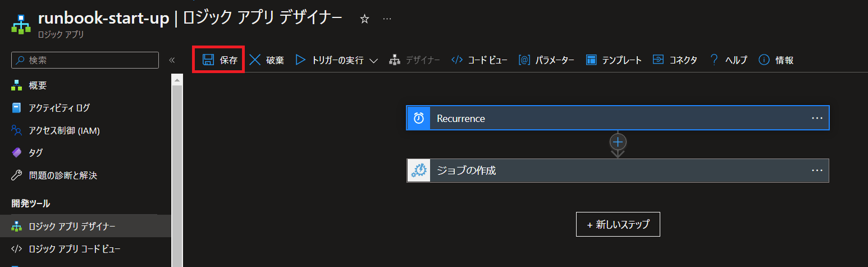Click the パラメーター label in the toolbar

pos(555,60)
